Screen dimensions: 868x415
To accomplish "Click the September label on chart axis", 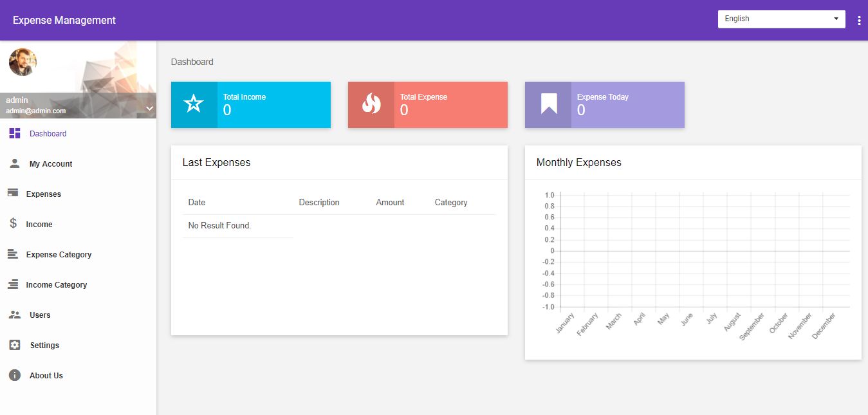I will tap(752, 326).
